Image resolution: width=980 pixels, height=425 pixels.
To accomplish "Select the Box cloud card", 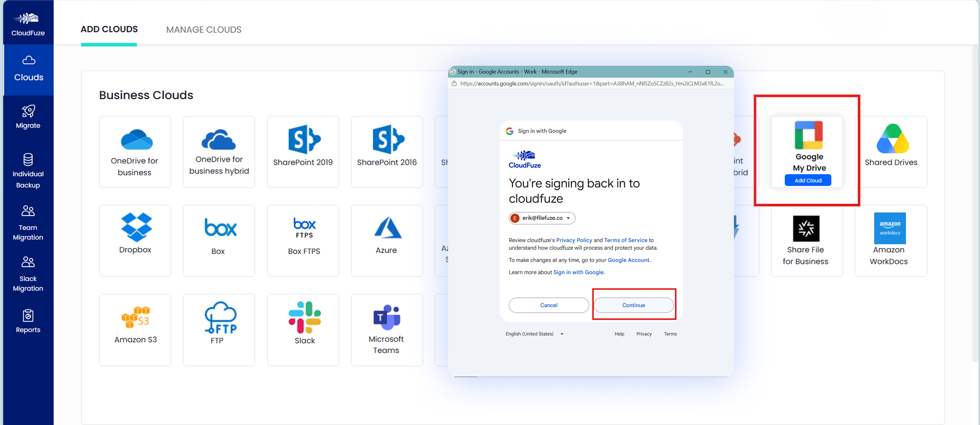I will (219, 241).
